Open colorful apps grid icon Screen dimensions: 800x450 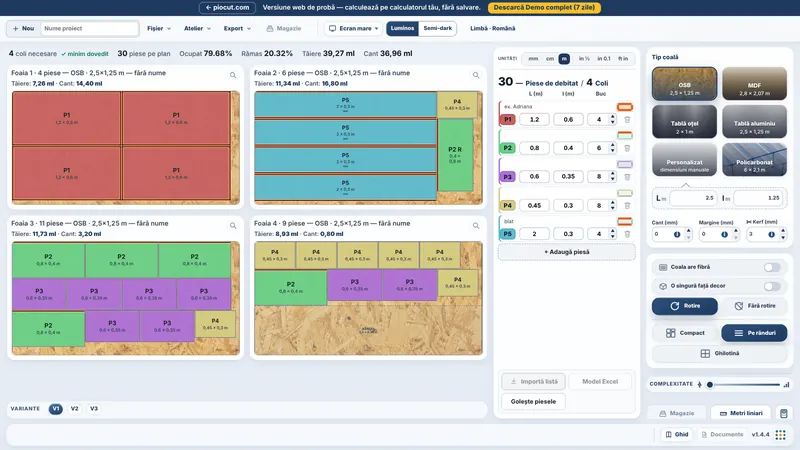781,435
